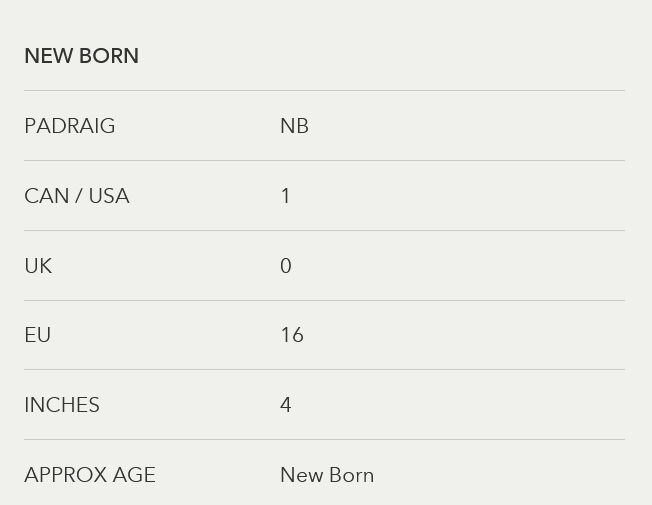
Task: Select the APPROX AGE label
Action: [90, 475]
